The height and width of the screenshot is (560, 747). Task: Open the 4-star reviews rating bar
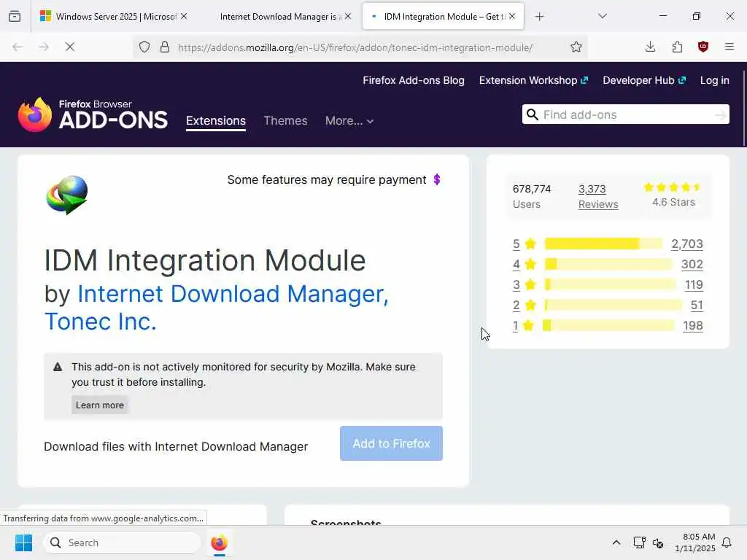pyautogui.click(x=608, y=264)
